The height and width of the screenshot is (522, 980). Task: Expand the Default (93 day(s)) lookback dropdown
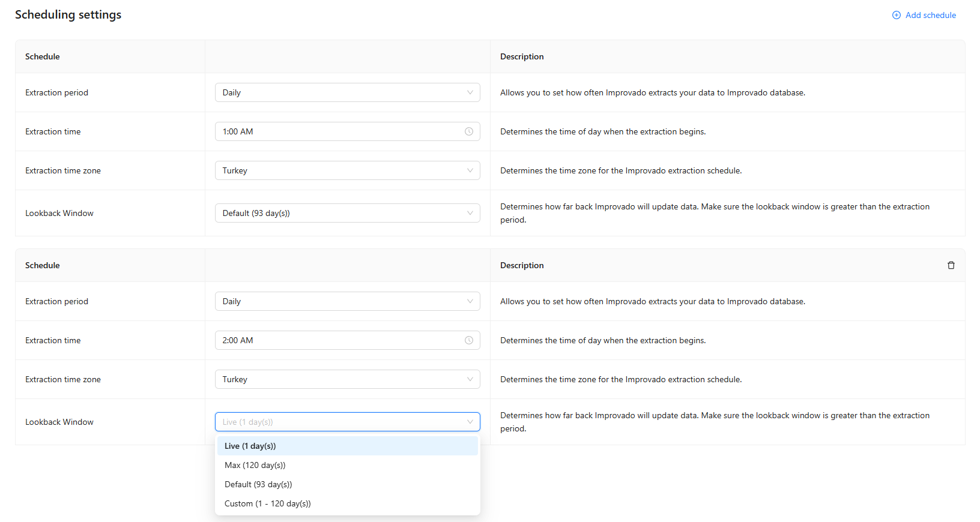(346, 213)
